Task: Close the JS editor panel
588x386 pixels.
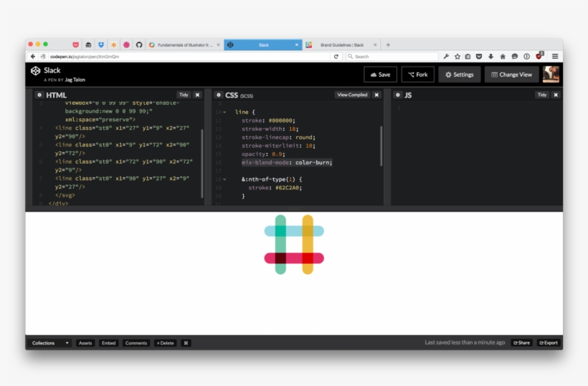Action: [556, 95]
